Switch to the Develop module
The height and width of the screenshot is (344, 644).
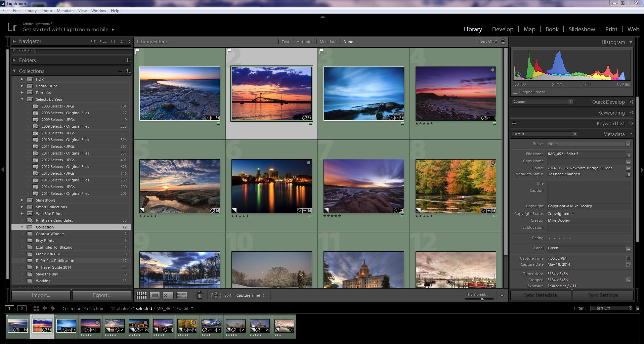(x=503, y=29)
